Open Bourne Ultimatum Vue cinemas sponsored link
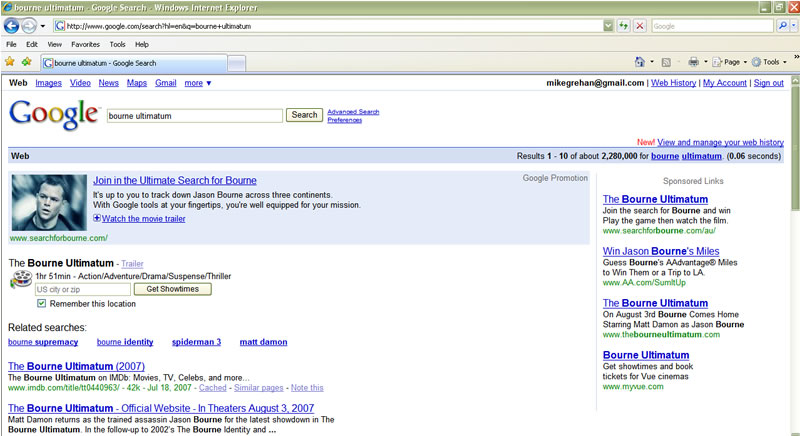This screenshot has height=436, width=800. coord(646,355)
